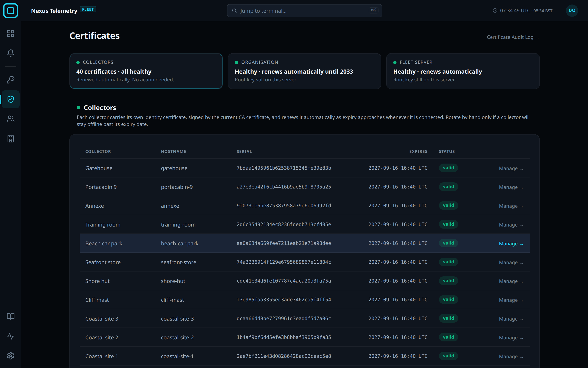
Task: Open the keys icon in sidebar
Action: pyautogui.click(x=10, y=80)
